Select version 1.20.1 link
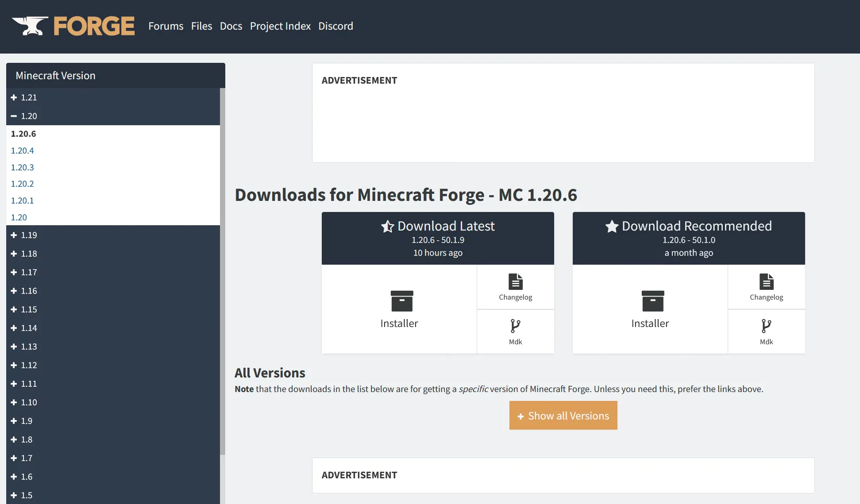Image resolution: width=860 pixels, height=504 pixels. pos(22,200)
